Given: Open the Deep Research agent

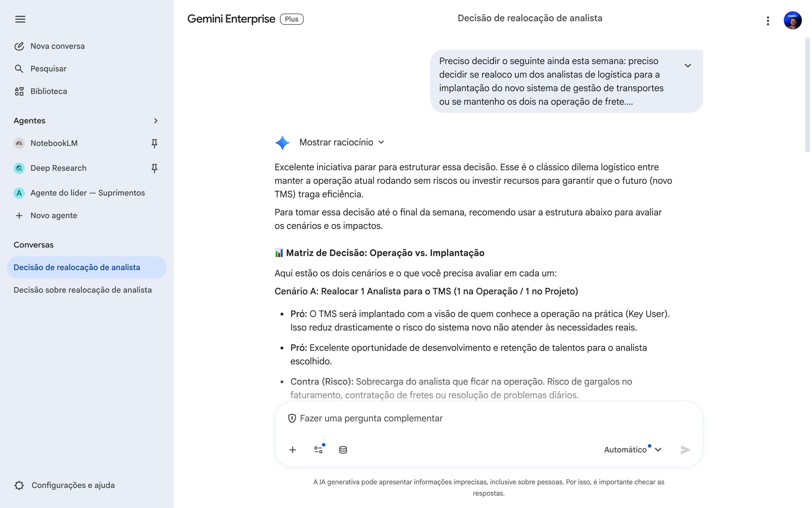Looking at the screenshot, I should pyautogui.click(x=58, y=168).
